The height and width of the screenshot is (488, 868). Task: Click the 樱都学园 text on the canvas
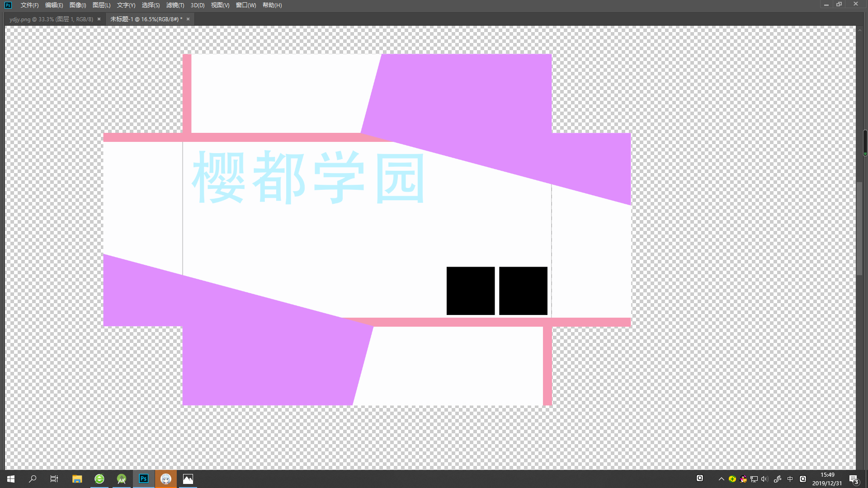point(309,177)
